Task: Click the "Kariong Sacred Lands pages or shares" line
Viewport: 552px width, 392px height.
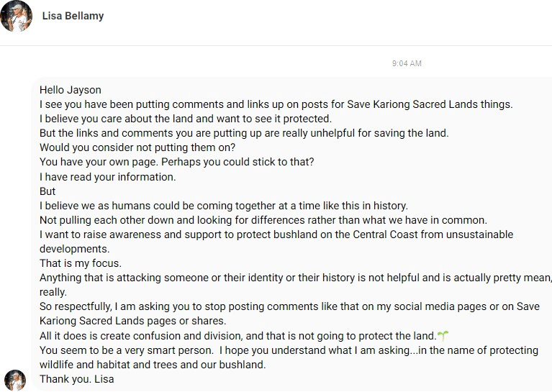Action: (x=132, y=321)
